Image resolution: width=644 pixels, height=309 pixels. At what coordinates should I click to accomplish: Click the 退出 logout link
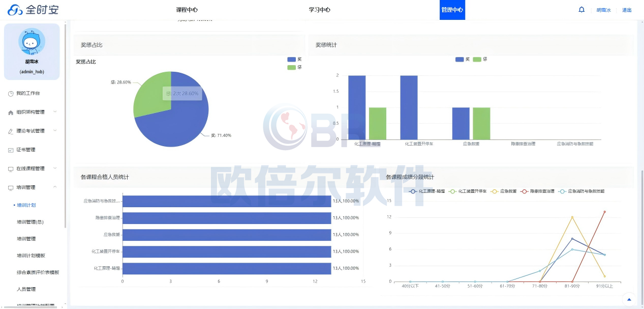coord(627,10)
